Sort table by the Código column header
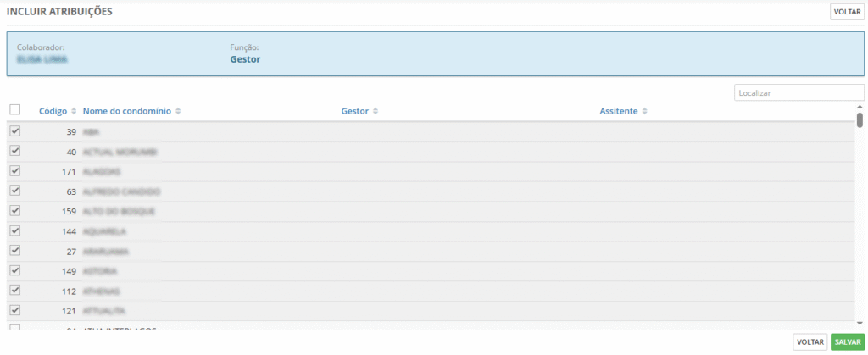 [x=53, y=111]
